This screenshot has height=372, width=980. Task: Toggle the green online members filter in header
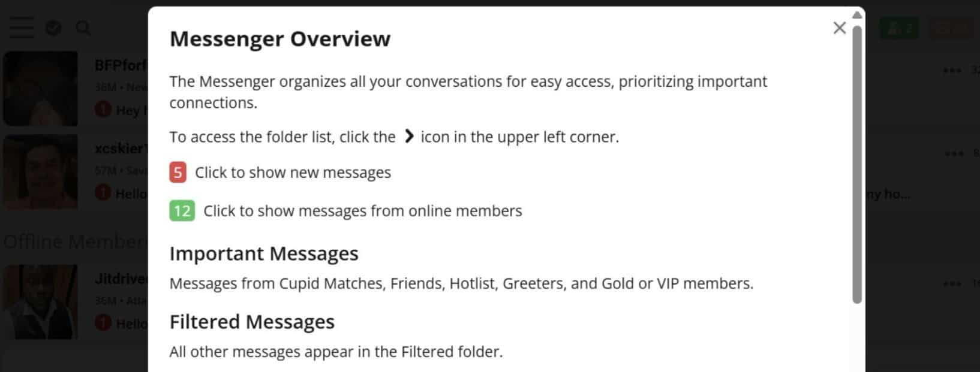898,28
